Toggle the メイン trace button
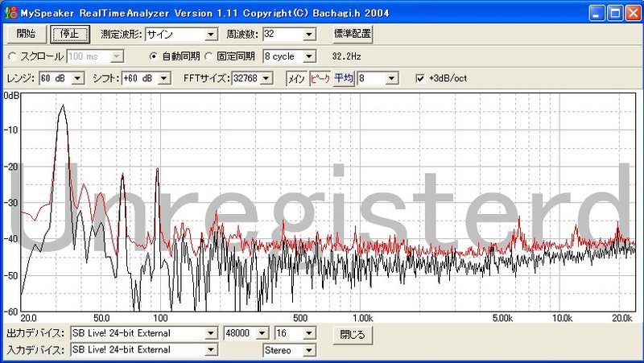The width and height of the screenshot is (644, 363). click(297, 78)
